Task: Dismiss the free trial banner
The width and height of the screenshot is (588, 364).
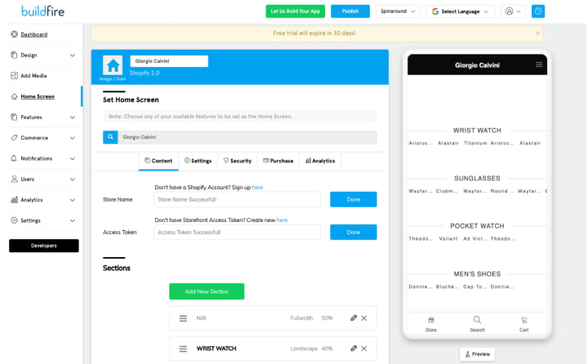Action: click(537, 33)
